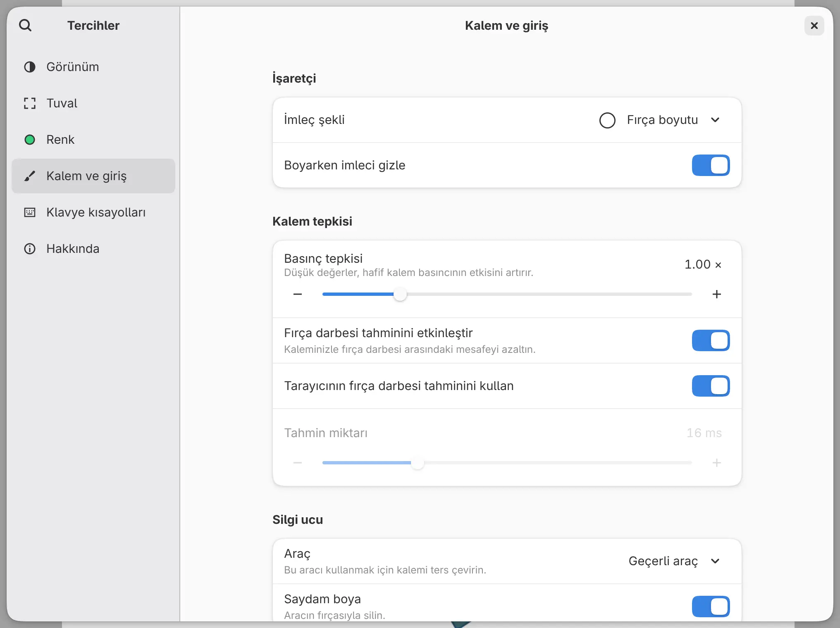The width and height of the screenshot is (840, 628).
Task: Close the Tercihler dialog
Action: (814, 26)
